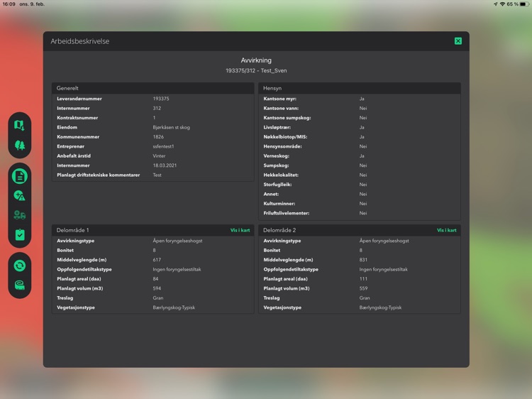Viewport: 532px width, 399px height.
Task: Select Friluftslivelementer row label
Action: 287,213
